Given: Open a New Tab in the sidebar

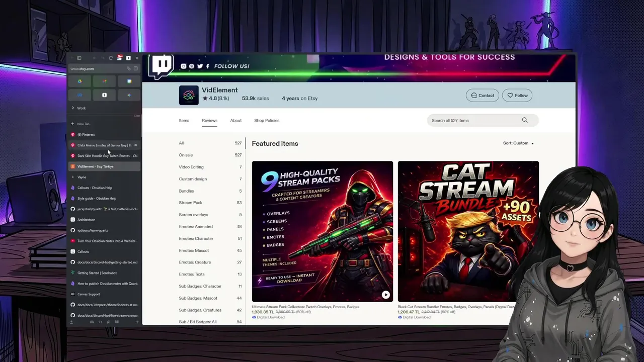Looking at the screenshot, I should click(104, 124).
